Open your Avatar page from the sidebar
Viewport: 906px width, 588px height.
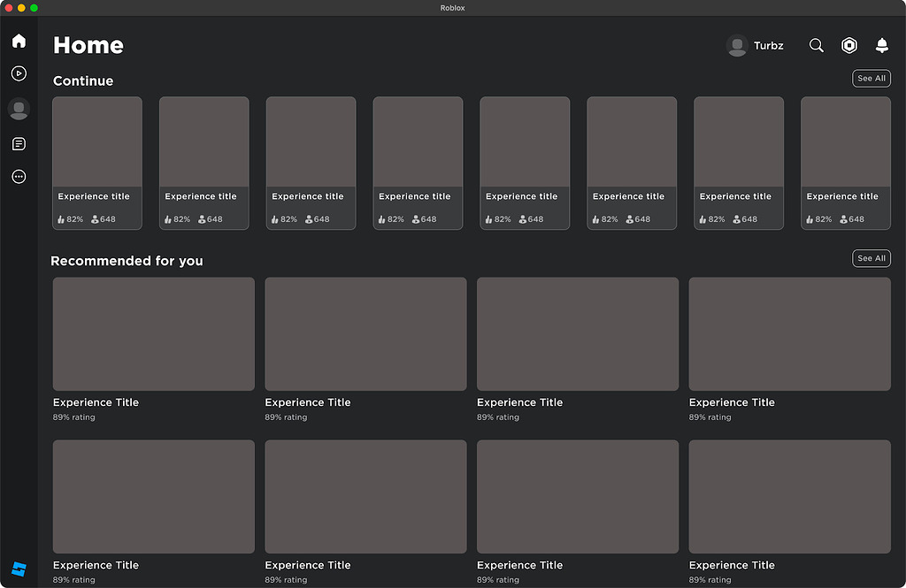coord(19,109)
